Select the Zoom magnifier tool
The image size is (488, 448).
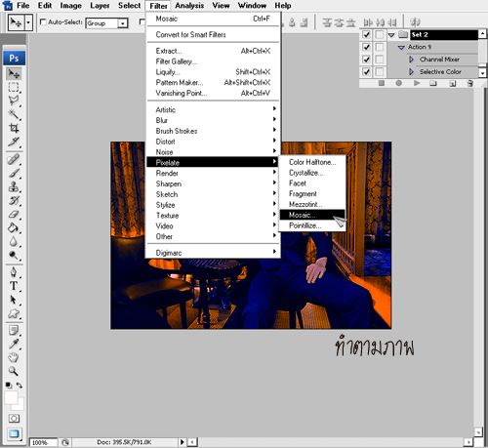[x=14, y=371]
